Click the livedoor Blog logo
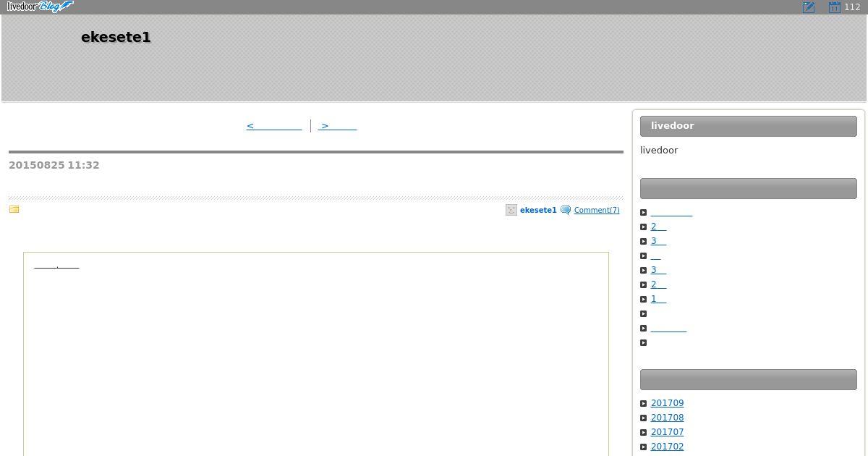Screen dimensions: 868x456 pos(40,7)
